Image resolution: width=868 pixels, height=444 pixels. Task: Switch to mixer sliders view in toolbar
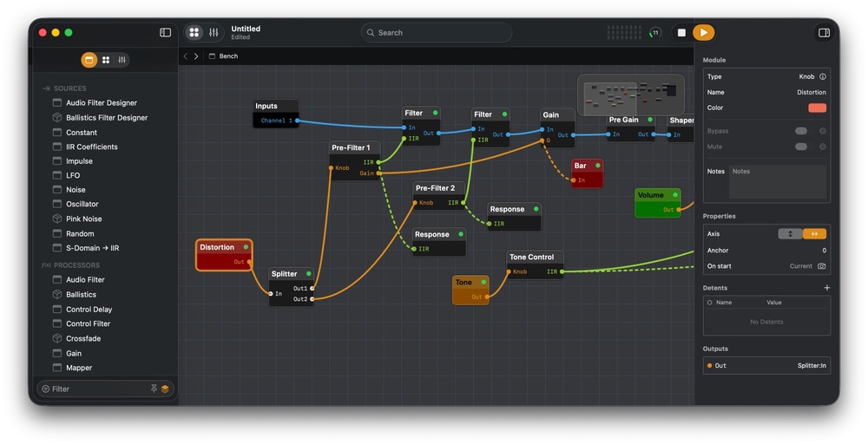tap(214, 33)
